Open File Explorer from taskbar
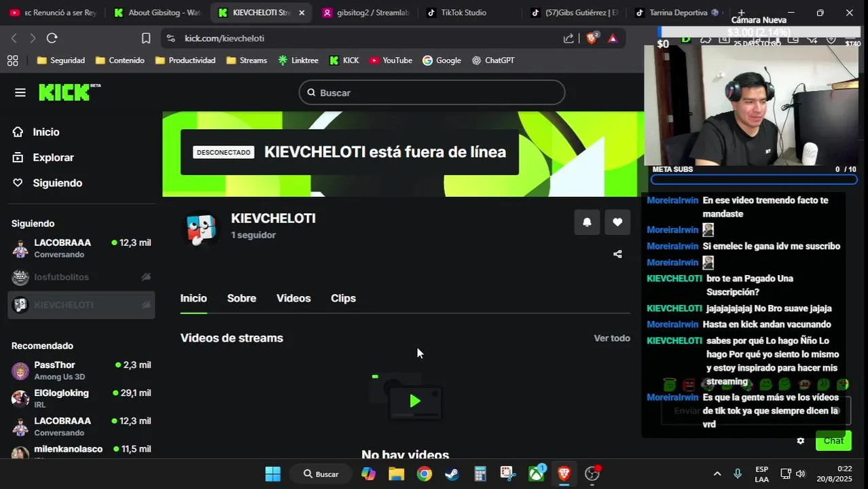This screenshot has height=489, width=868. click(396, 473)
